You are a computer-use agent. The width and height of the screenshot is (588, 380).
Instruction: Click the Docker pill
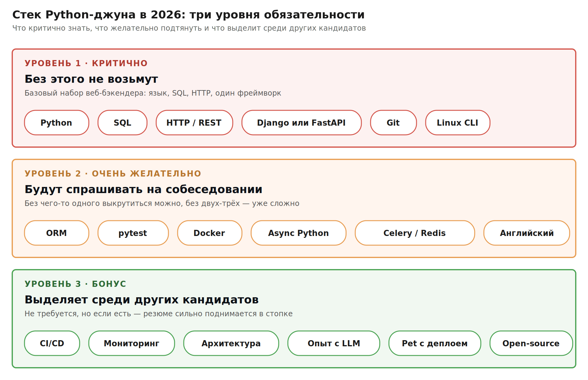click(x=210, y=233)
